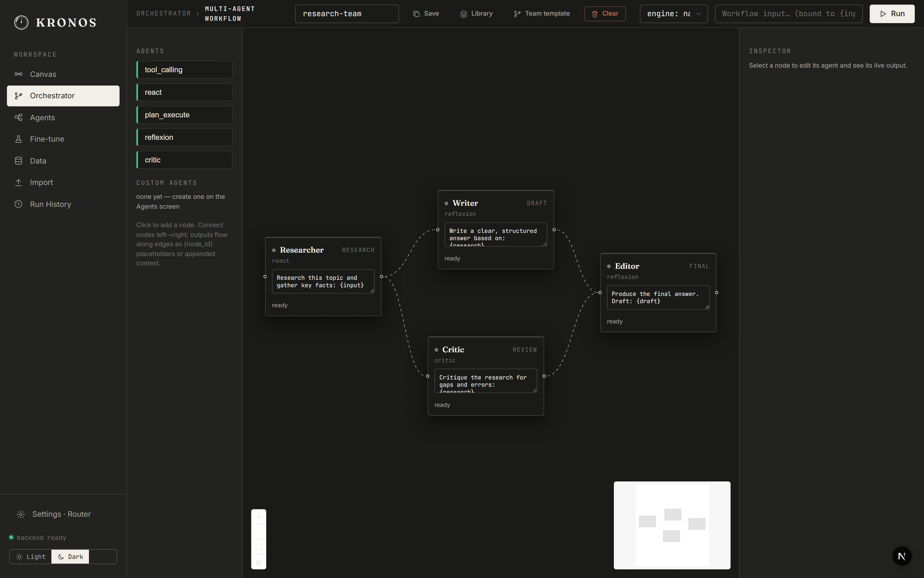Switch theme to Light
This screenshot has width=924, height=578.
[31, 557]
